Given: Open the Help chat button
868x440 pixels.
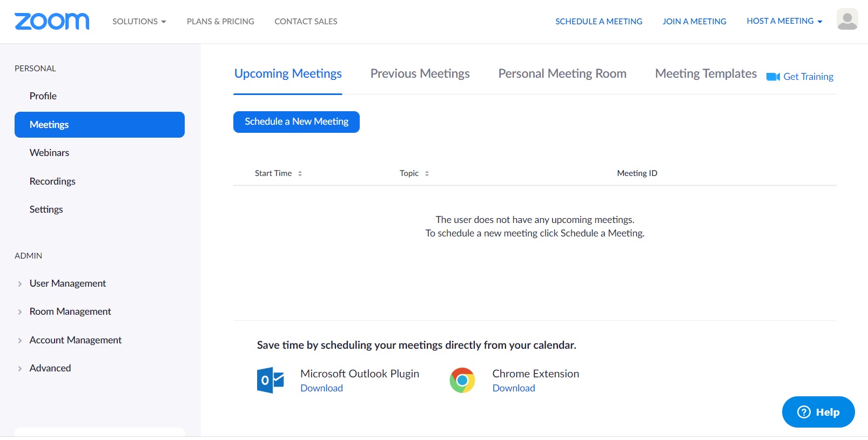Looking at the screenshot, I should pyautogui.click(x=818, y=412).
